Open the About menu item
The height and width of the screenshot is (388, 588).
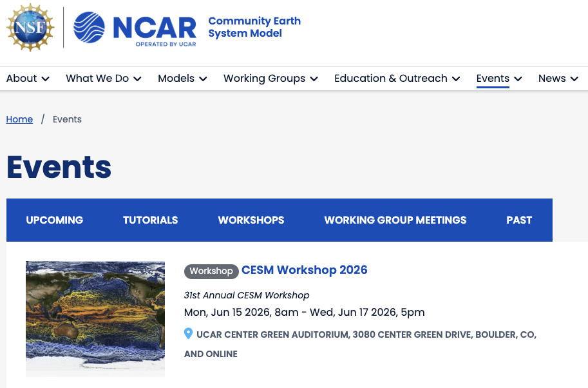21,79
